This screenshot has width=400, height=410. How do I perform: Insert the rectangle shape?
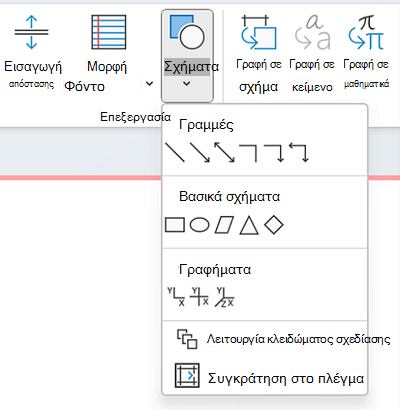[x=175, y=225]
